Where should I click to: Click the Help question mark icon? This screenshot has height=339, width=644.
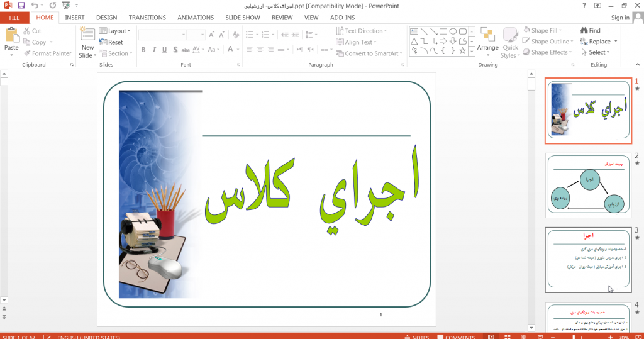(x=584, y=5)
